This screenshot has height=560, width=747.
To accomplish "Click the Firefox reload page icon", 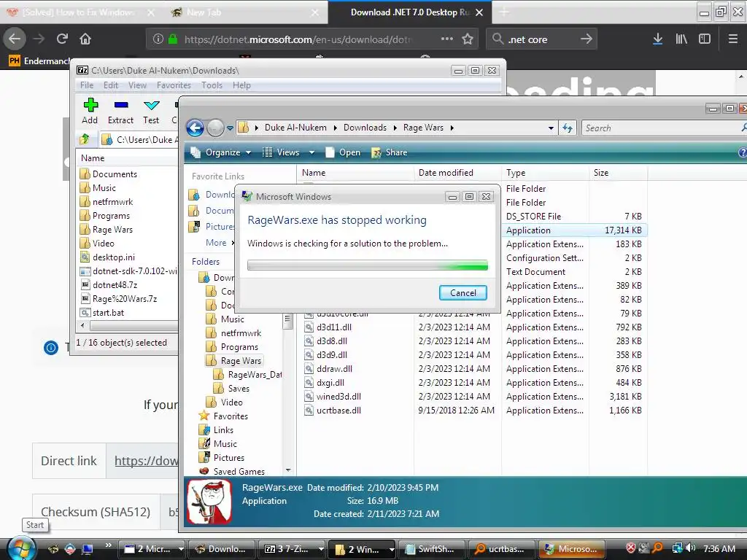I will 62,39.
